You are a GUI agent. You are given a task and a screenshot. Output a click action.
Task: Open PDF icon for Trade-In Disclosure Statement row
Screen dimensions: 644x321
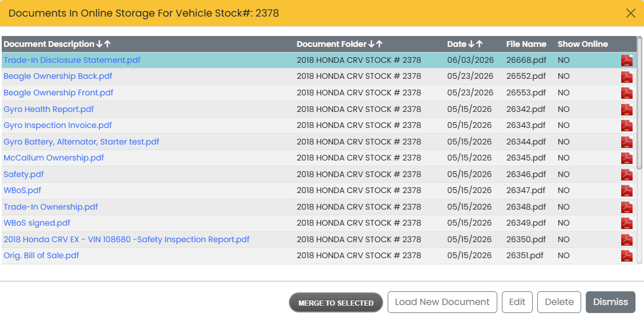point(626,61)
